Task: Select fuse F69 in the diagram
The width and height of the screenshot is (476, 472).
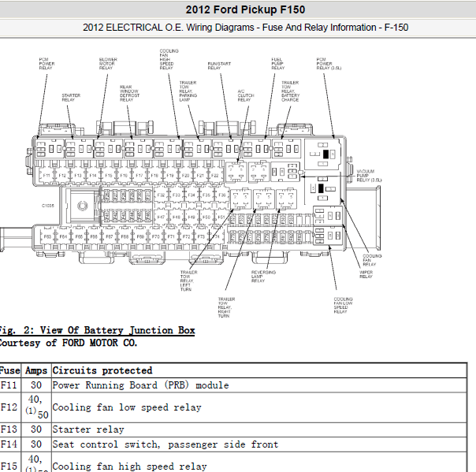Action: tap(140, 236)
